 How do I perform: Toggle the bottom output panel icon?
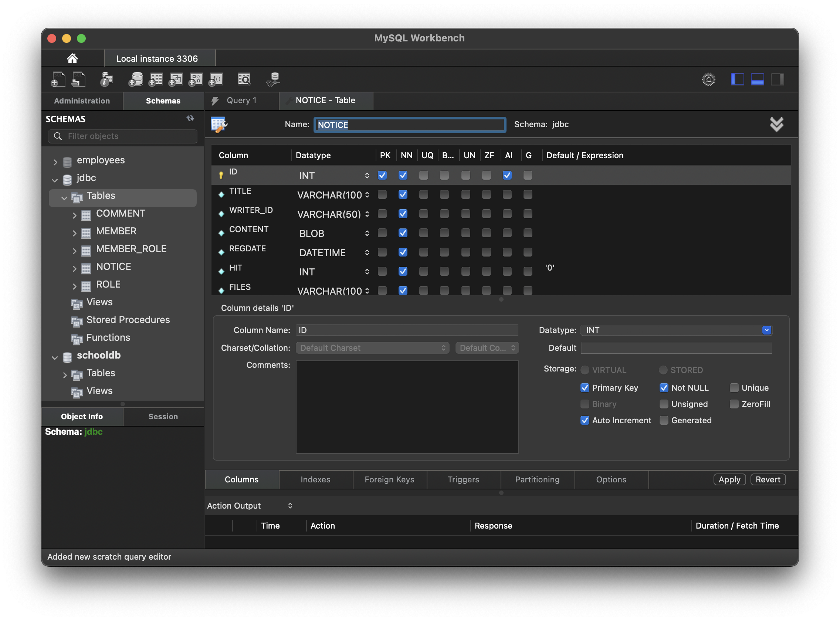click(x=757, y=79)
